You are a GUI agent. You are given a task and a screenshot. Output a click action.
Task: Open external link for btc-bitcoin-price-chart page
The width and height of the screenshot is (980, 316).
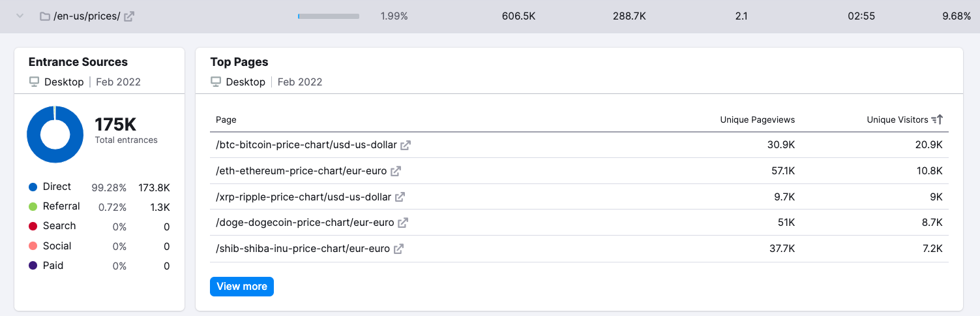click(406, 145)
